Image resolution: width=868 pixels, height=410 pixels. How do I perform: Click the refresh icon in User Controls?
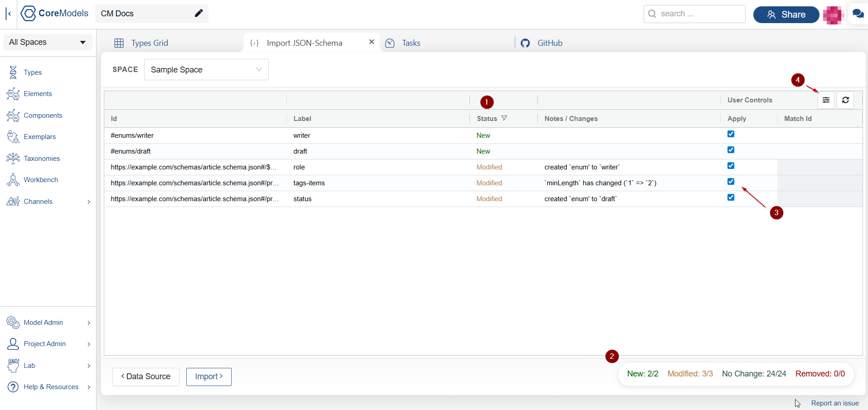pyautogui.click(x=845, y=100)
